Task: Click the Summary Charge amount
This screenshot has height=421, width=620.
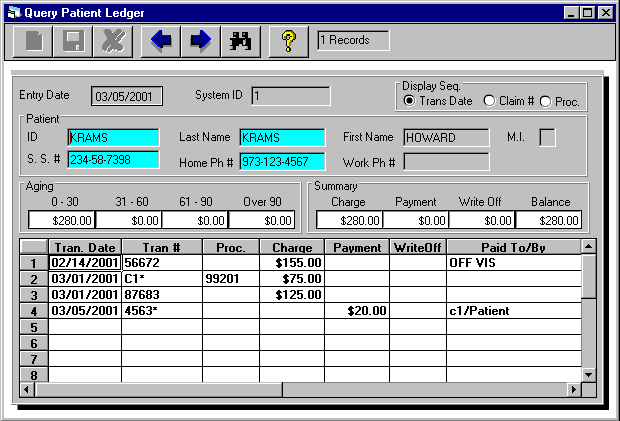Action: (x=350, y=220)
